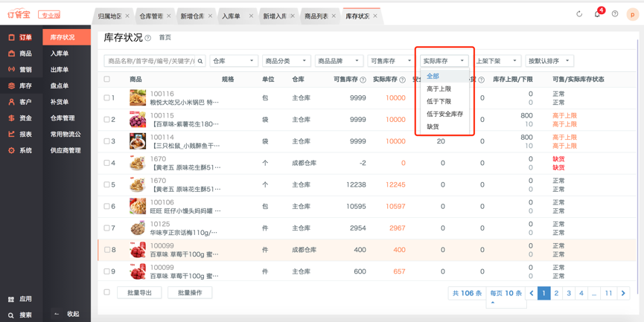Open the help question mark icon top right
The image size is (644, 322).
tap(615, 13)
